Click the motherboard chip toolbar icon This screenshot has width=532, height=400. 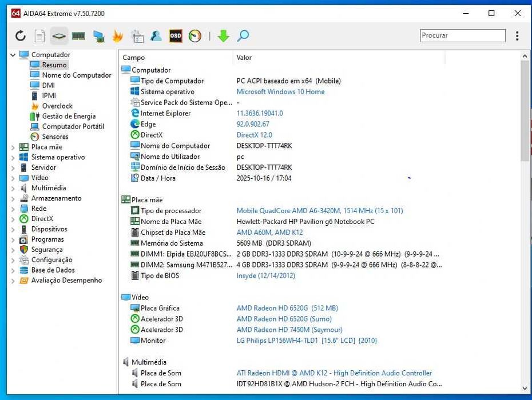[x=59, y=35]
